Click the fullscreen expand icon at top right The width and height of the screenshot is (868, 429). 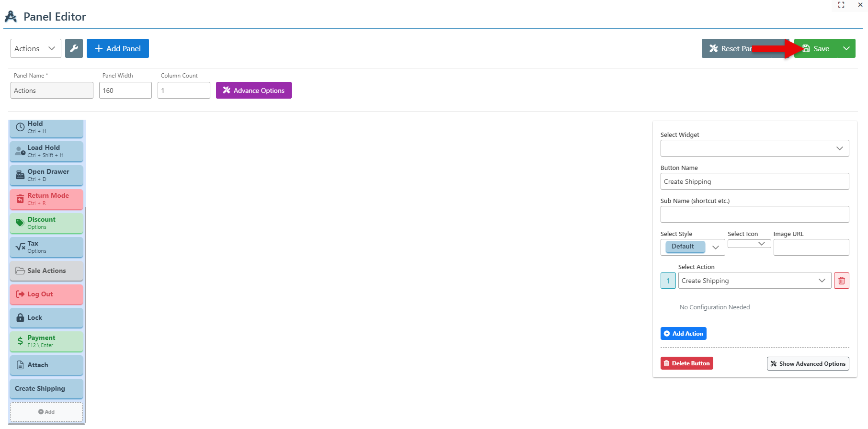click(x=841, y=5)
